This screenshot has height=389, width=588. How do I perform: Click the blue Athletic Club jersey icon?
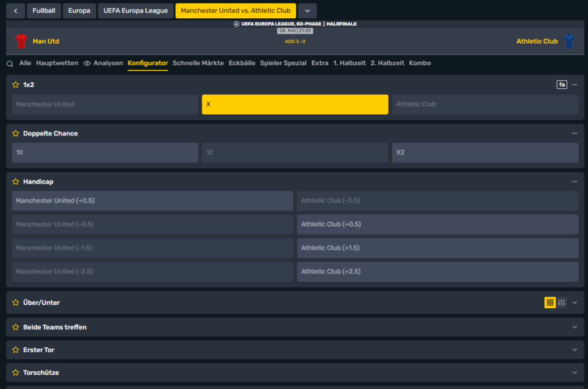(x=569, y=41)
